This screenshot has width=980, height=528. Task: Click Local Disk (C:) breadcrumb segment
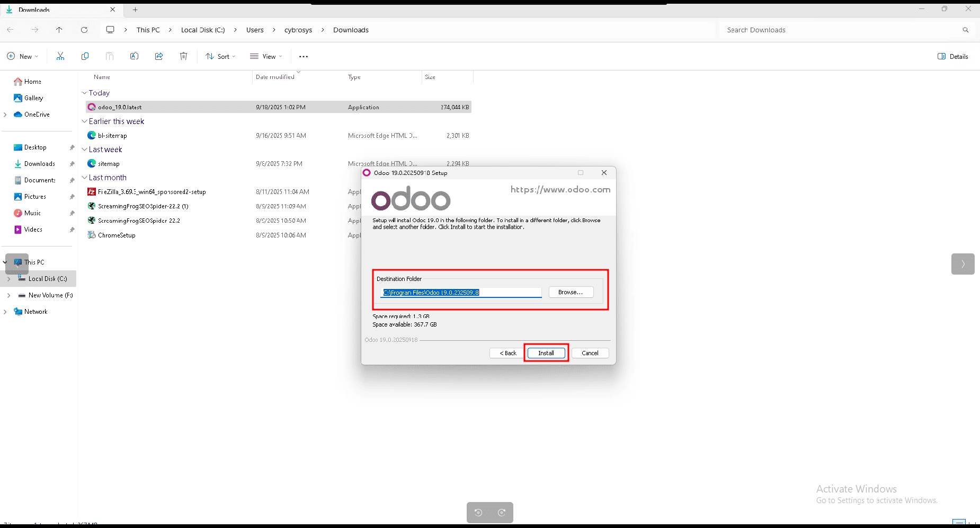203,30
